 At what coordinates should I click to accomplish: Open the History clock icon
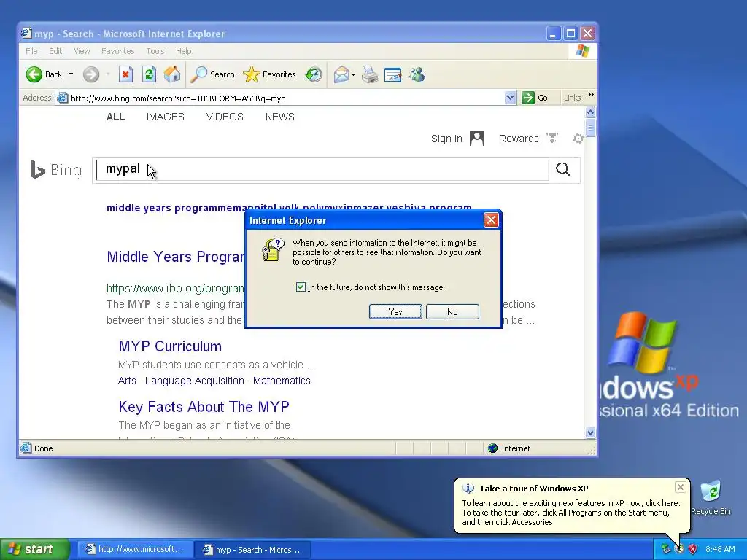[x=314, y=74]
